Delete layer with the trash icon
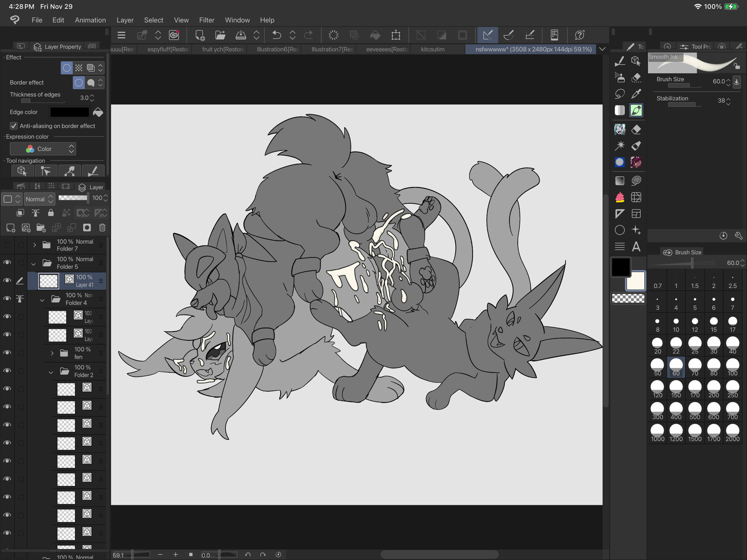Viewport: 747px width, 560px height. coord(102,228)
